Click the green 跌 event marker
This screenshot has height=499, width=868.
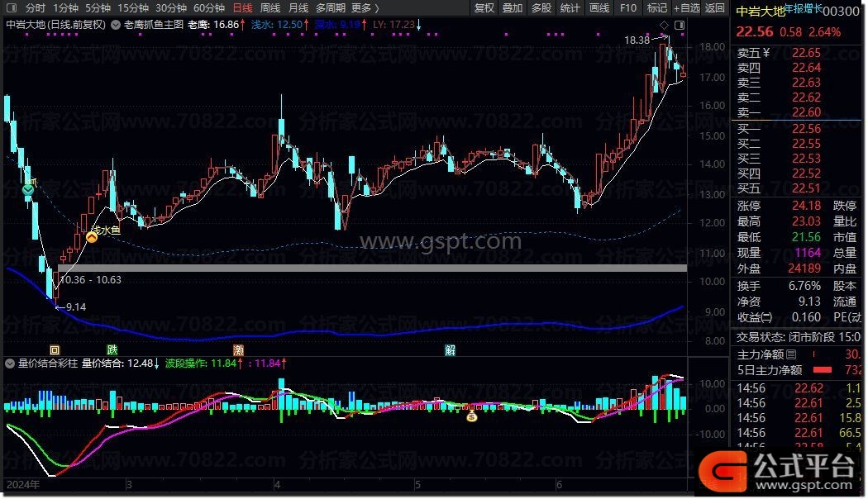pos(112,349)
